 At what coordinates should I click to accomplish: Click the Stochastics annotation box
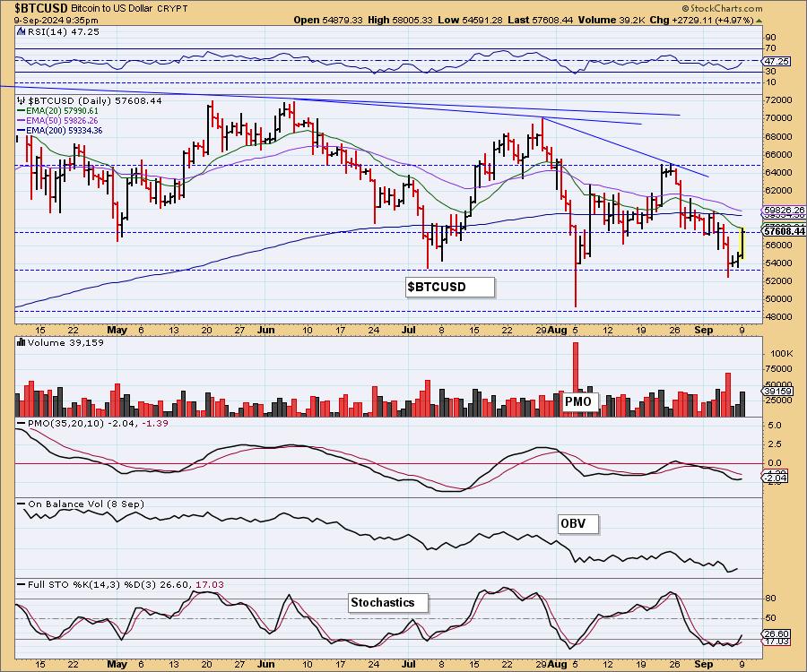(388, 602)
